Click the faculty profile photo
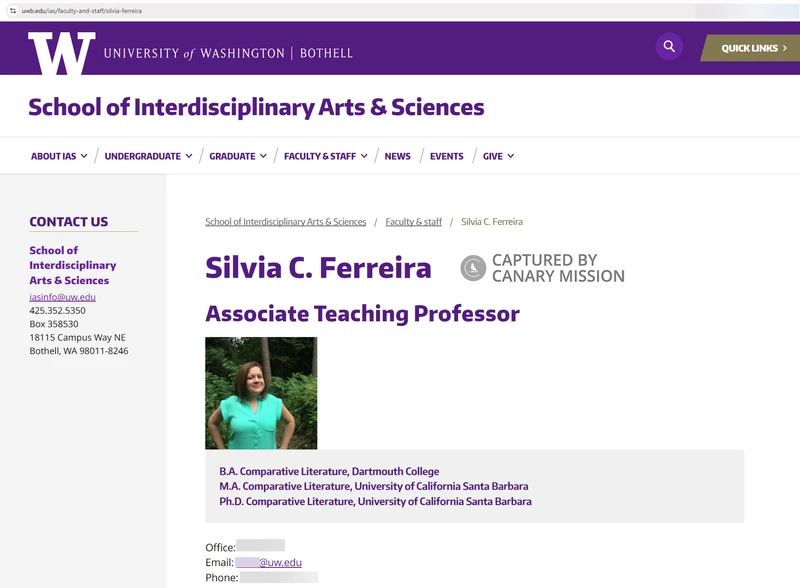 point(261,393)
